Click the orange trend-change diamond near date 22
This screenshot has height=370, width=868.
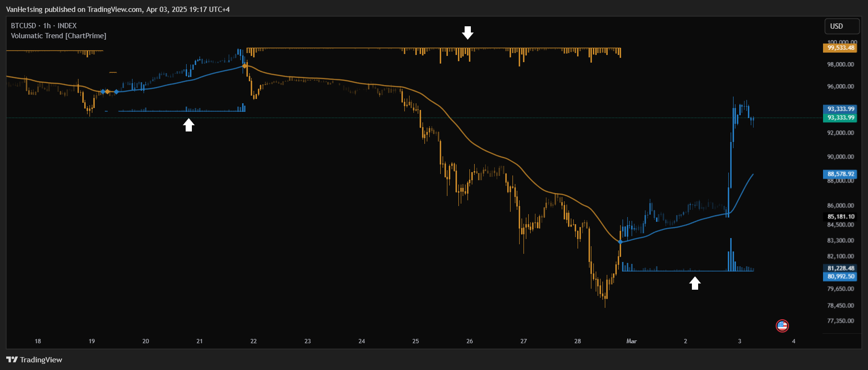(245, 66)
